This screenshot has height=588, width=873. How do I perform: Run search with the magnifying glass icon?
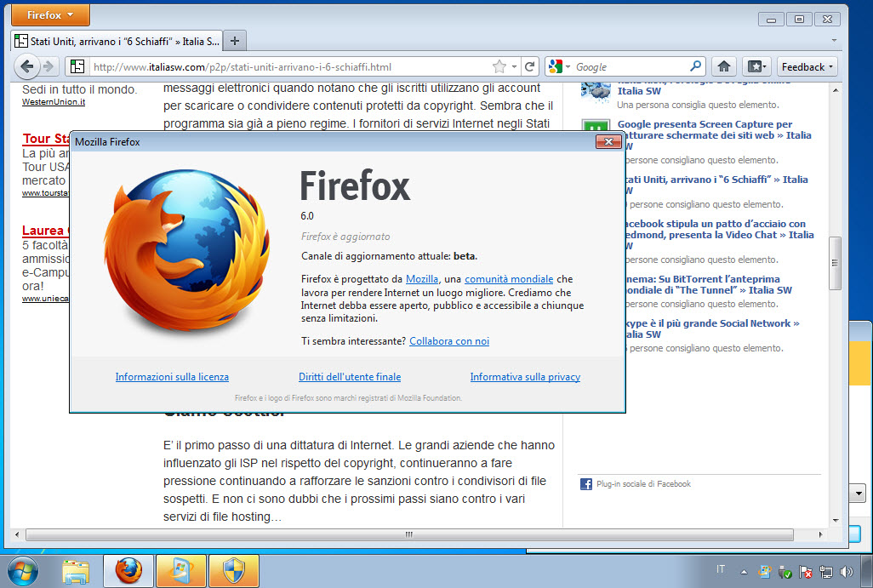click(x=695, y=66)
